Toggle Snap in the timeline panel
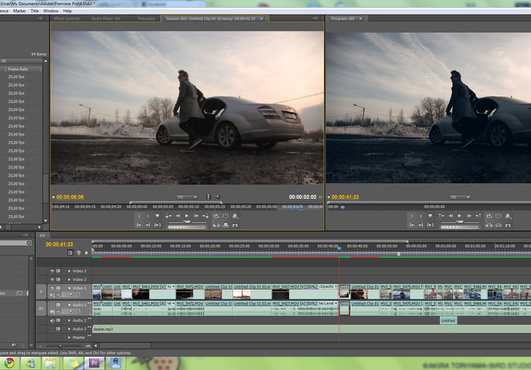The image size is (531, 370). pyautogui.click(x=70, y=253)
